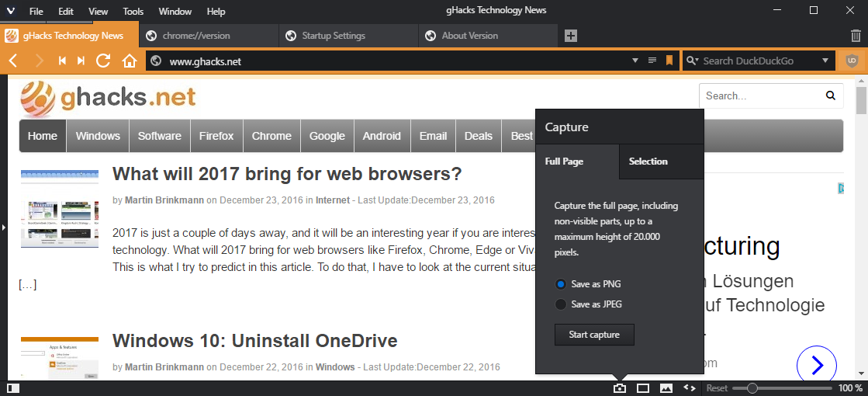Open page actions icon
Screen dimensions: 868x396
point(689,388)
